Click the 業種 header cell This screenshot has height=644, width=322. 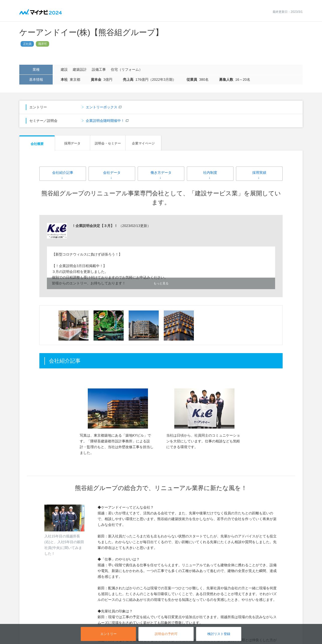point(36,69)
